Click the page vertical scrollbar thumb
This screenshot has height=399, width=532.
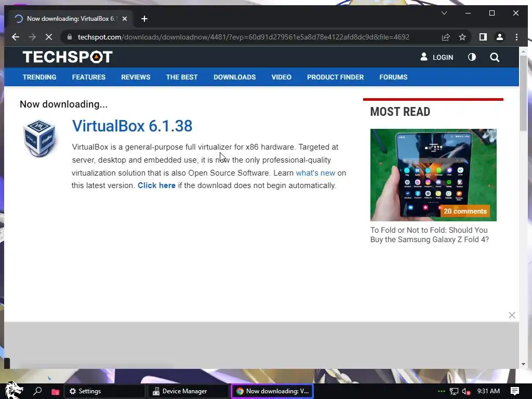tap(523, 92)
